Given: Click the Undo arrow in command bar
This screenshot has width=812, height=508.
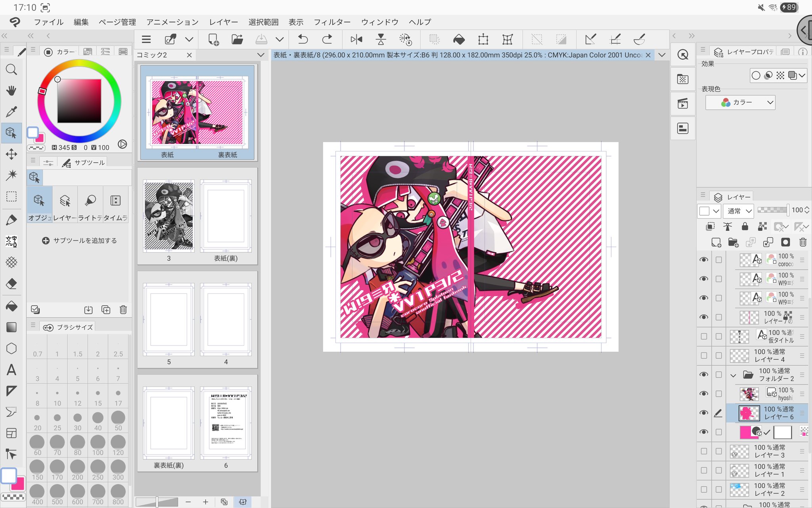Looking at the screenshot, I should (303, 39).
